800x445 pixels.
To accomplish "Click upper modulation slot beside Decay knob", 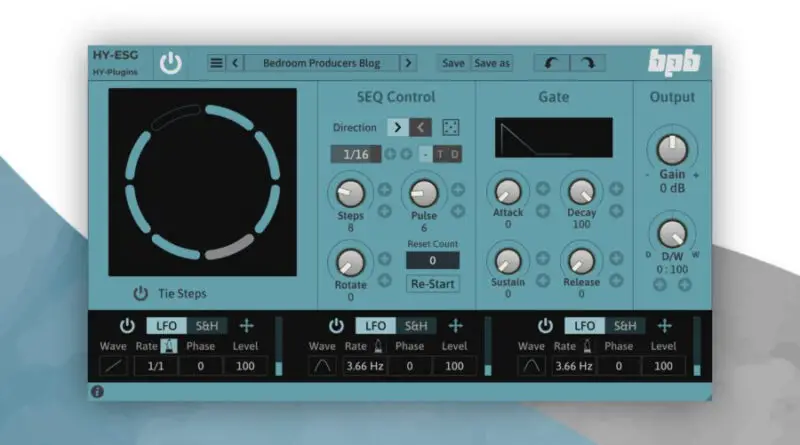I will (x=616, y=189).
